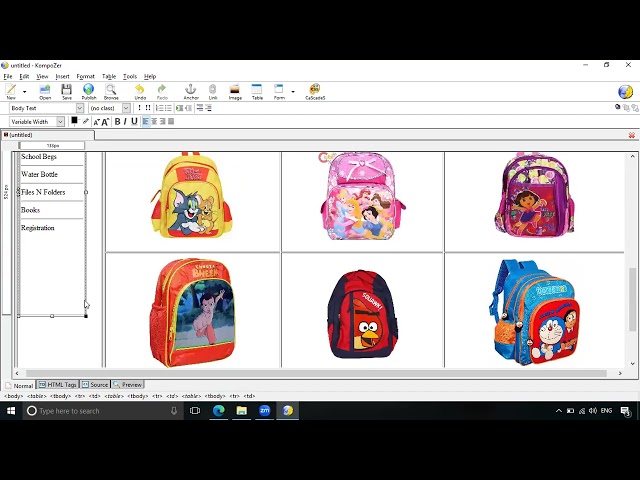
Task: Switch to Preview view tab
Action: pos(128,385)
